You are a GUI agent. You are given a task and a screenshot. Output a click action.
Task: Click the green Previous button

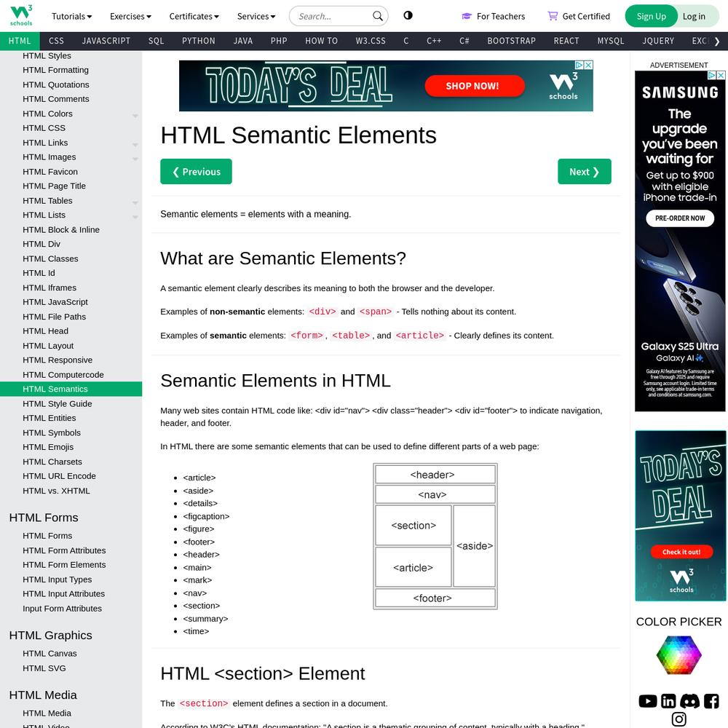point(196,172)
